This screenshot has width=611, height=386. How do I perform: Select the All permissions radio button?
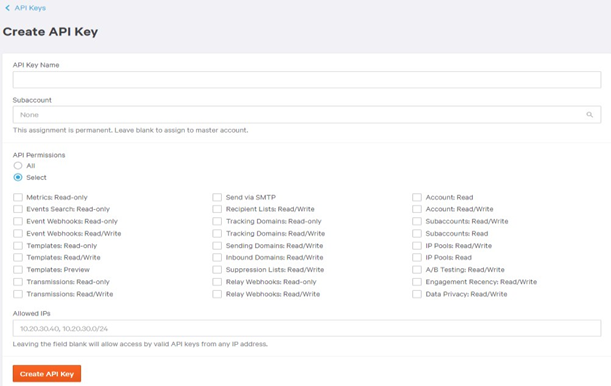coord(18,166)
